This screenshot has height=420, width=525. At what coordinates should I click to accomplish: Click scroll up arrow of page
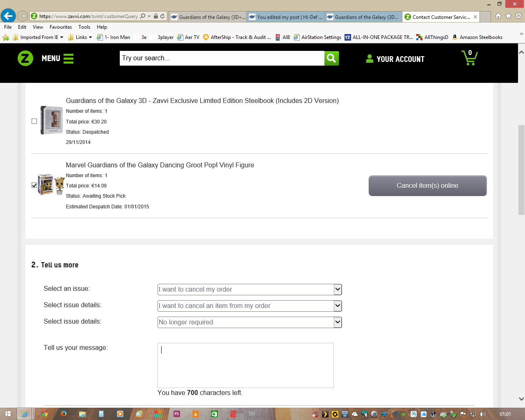[x=521, y=52]
